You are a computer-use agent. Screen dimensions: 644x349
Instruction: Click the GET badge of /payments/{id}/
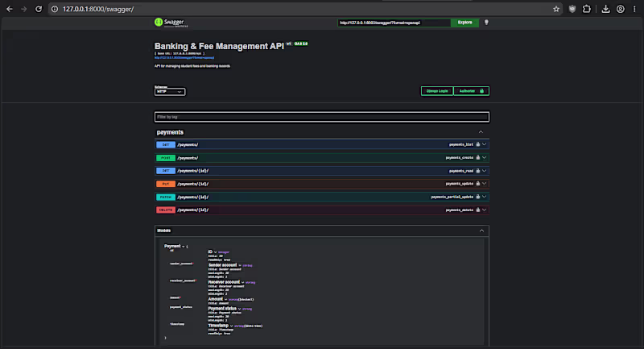click(x=166, y=171)
